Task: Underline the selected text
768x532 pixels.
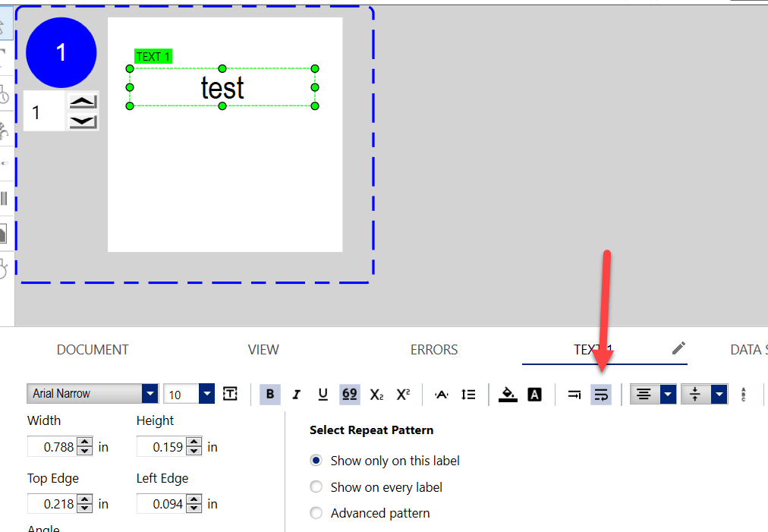Action: [323, 394]
